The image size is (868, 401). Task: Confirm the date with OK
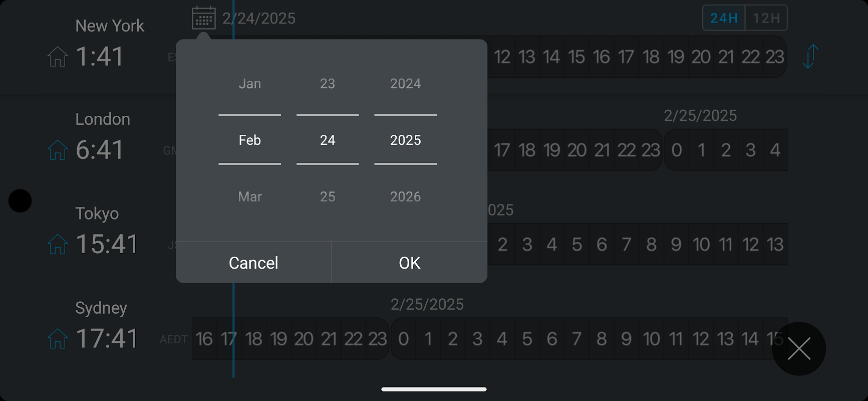[409, 263]
